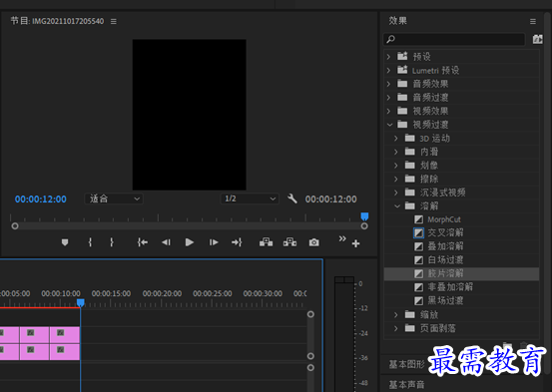Open the 1/2 playback resolution dropdown

250,198
